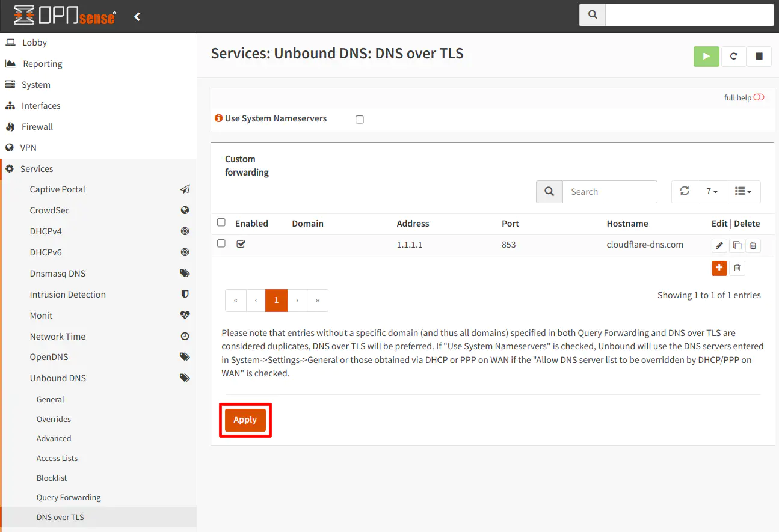Screen dimensions: 779x532
Task: Add a new DNS over TLS entry
Action: tap(719, 268)
